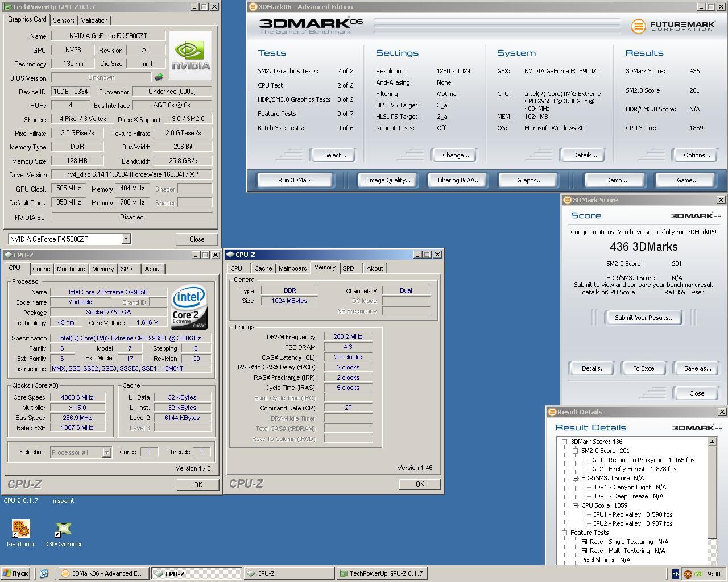Open the RivaTuner desktop shortcut
Screen dimensions: 728x582
coord(20,533)
